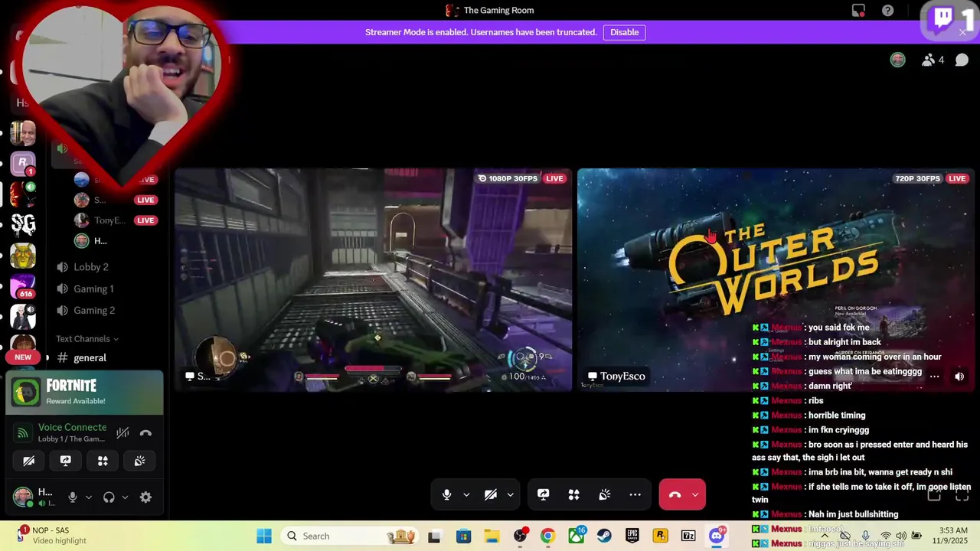
Task: Open soundboard from the call control bar
Action: coord(605,495)
